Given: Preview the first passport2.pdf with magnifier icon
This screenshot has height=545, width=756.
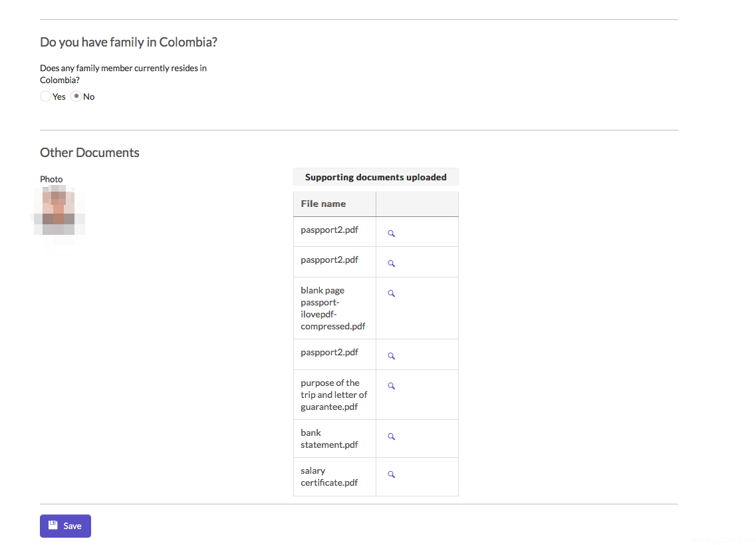Looking at the screenshot, I should coord(392,234).
